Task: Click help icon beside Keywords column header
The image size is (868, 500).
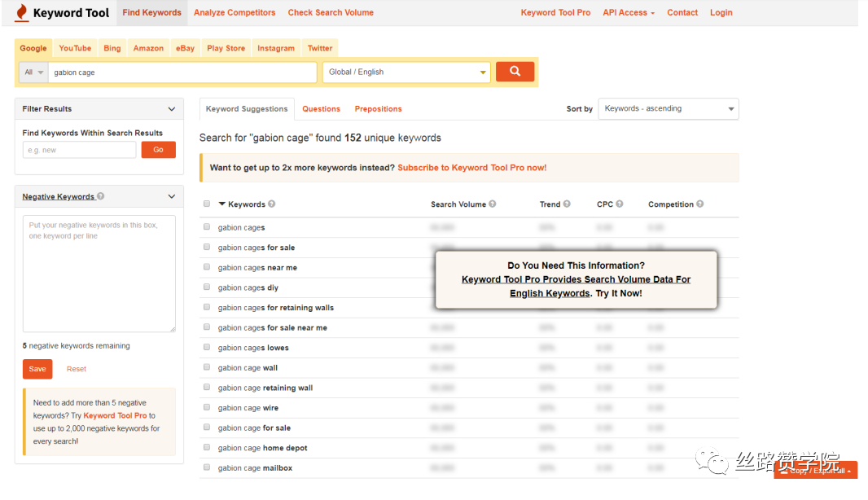Action: pyautogui.click(x=272, y=204)
